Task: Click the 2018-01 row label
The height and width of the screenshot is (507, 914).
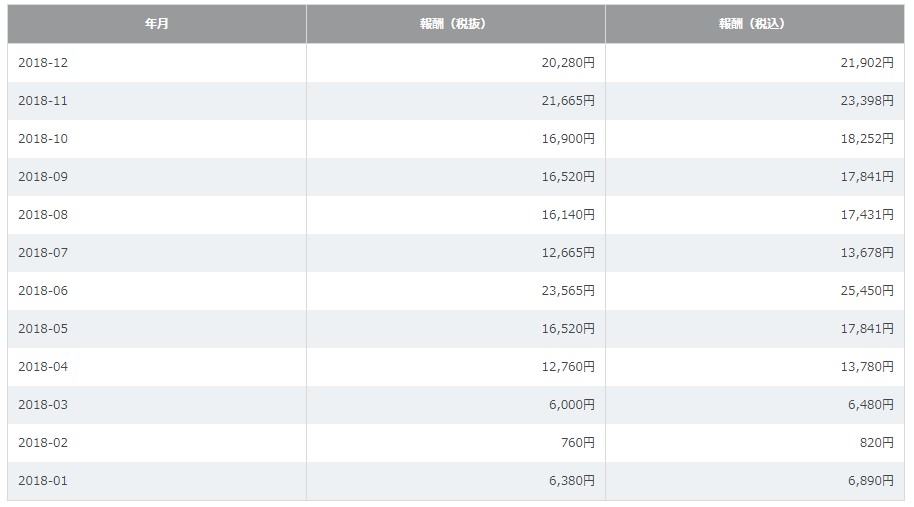Action: (43, 481)
